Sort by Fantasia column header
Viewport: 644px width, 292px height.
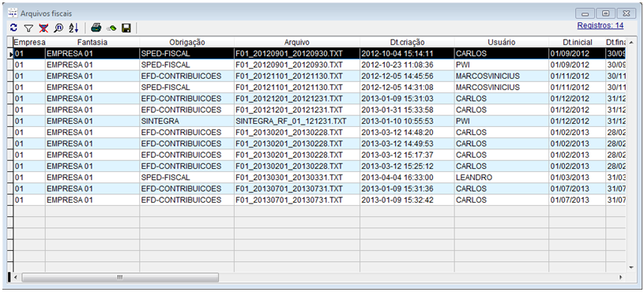coord(92,43)
